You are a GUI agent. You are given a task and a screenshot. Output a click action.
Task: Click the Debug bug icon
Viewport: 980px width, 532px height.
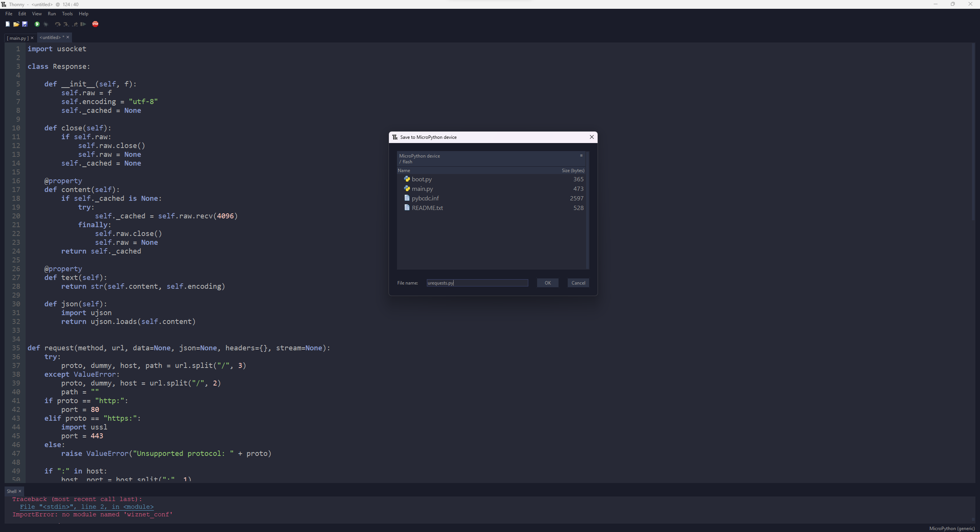[x=46, y=24]
